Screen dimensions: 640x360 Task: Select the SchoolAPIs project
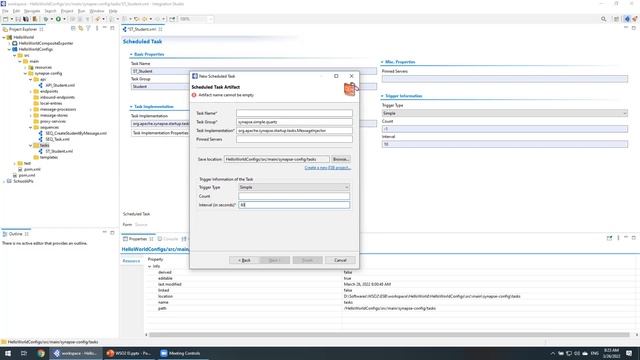pos(23,181)
